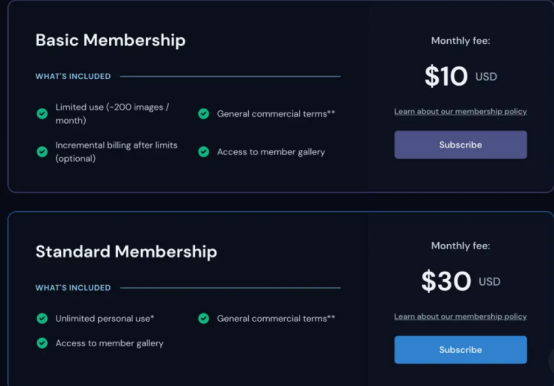Click Standard plan General commercial terms checkmark

point(204,319)
